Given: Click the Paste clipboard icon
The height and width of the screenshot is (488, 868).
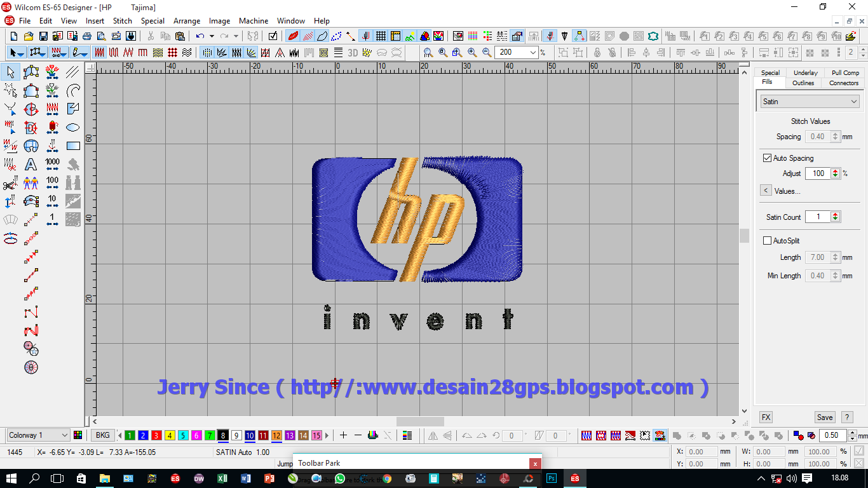Looking at the screenshot, I should pos(180,36).
